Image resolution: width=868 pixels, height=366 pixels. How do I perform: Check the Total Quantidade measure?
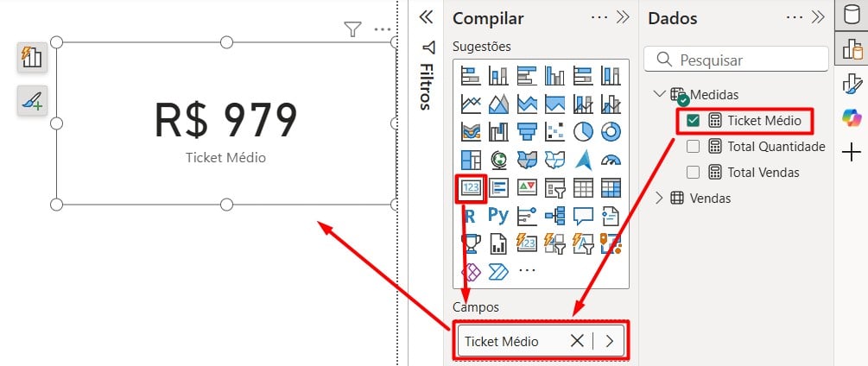click(x=693, y=147)
